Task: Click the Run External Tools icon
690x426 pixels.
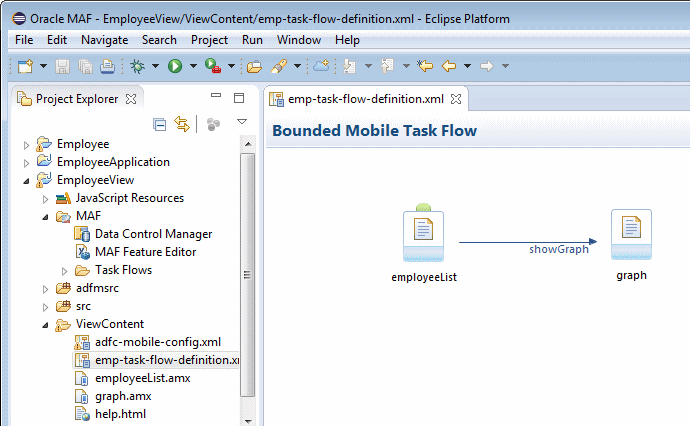Action: coord(213,66)
